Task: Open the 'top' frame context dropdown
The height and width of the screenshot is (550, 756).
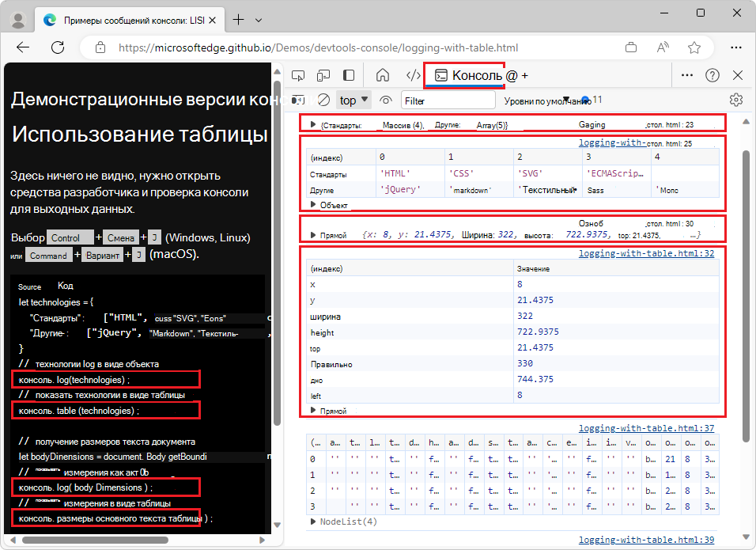Action: coord(353,100)
